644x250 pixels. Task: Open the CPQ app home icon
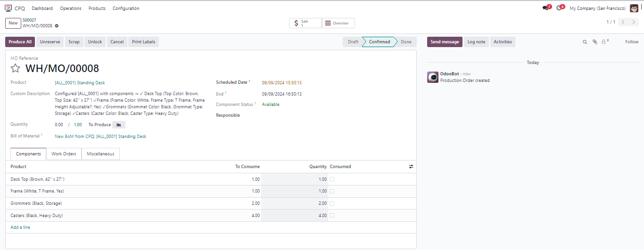pos(8,8)
